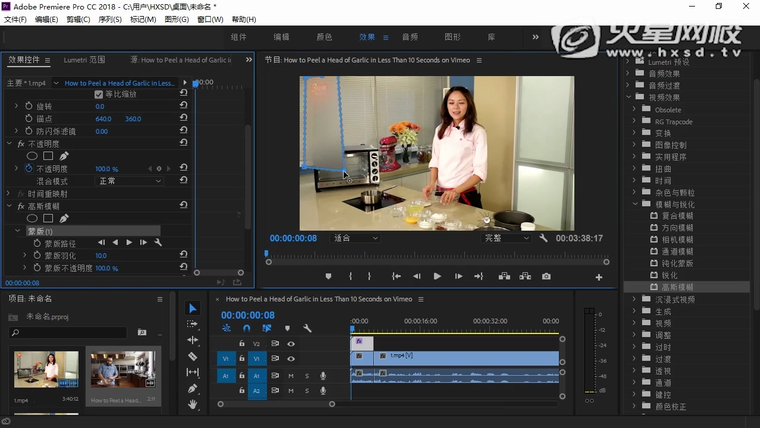The height and width of the screenshot is (428, 760).
Task: Click Add Marker in the Program monitor
Action: pyautogui.click(x=328, y=276)
